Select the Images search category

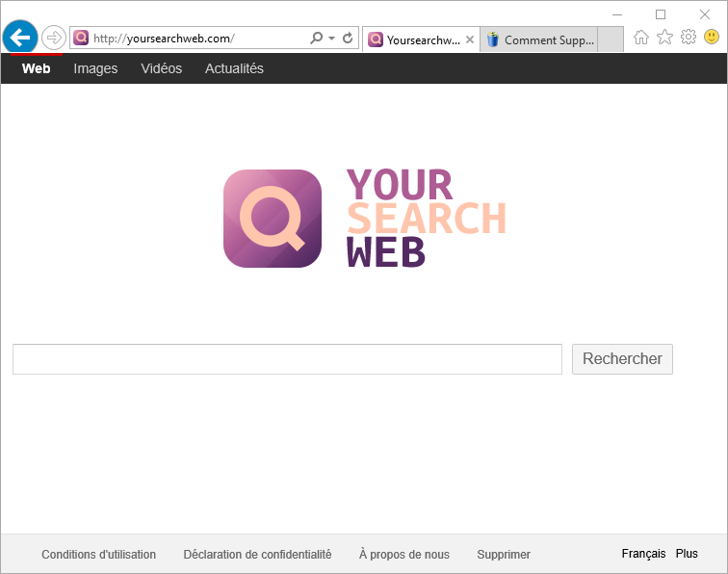click(x=95, y=68)
